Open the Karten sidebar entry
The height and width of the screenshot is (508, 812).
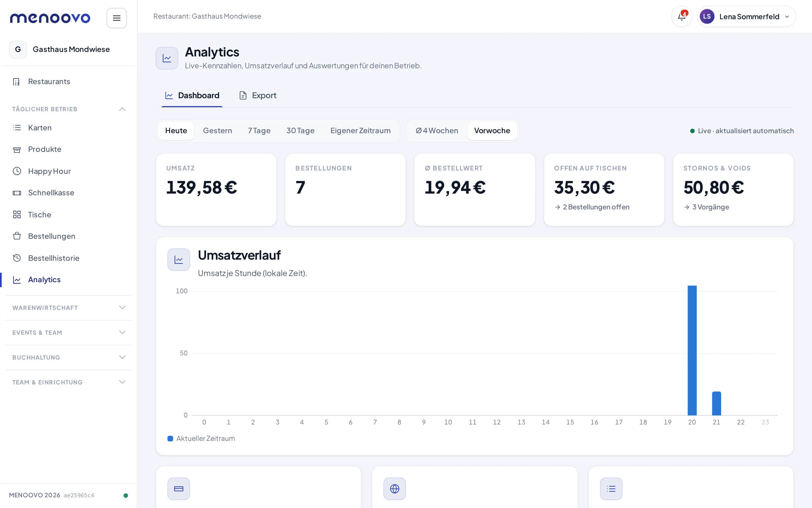[x=69, y=128]
